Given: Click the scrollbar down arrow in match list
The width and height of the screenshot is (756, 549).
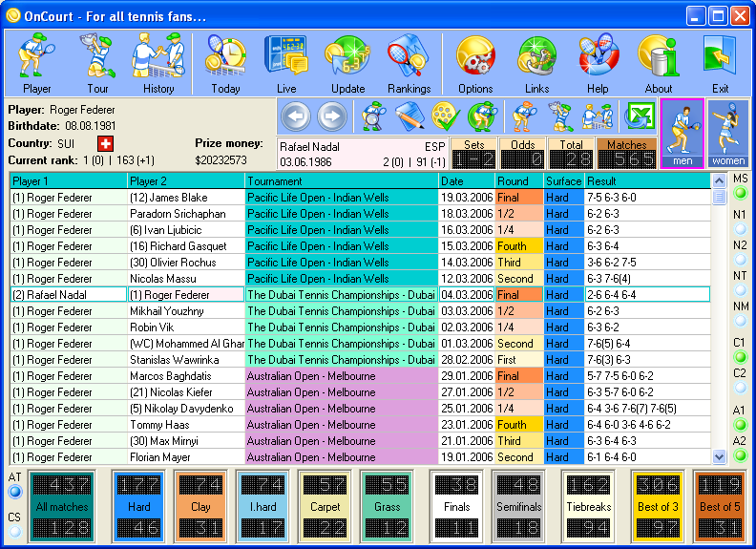Looking at the screenshot, I should pos(719,456).
